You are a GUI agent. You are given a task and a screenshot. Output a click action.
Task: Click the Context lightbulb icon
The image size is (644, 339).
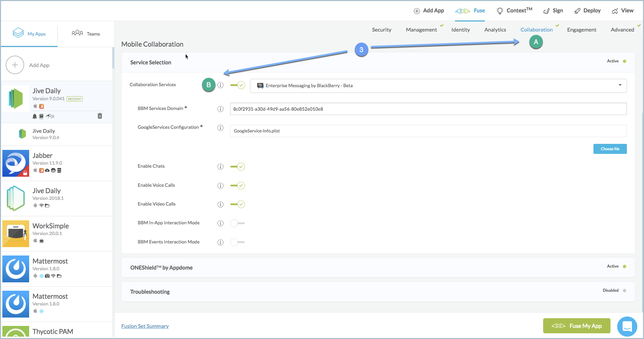click(500, 11)
